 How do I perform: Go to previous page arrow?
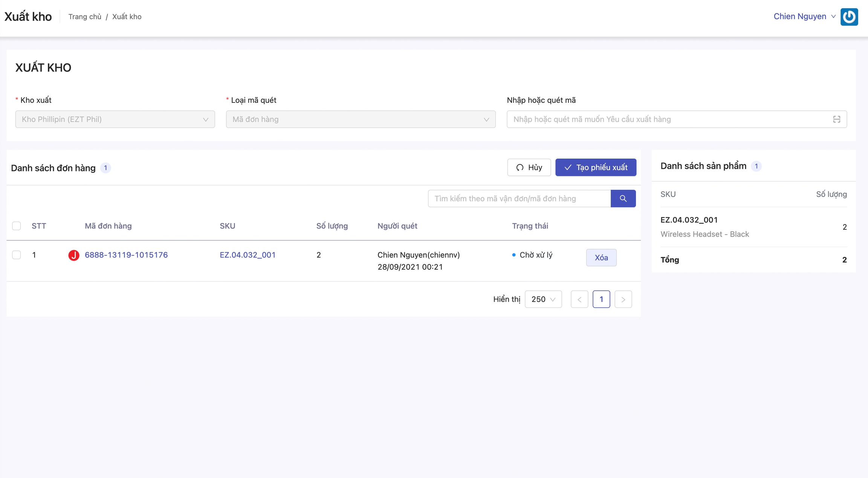[x=579, y=299]
